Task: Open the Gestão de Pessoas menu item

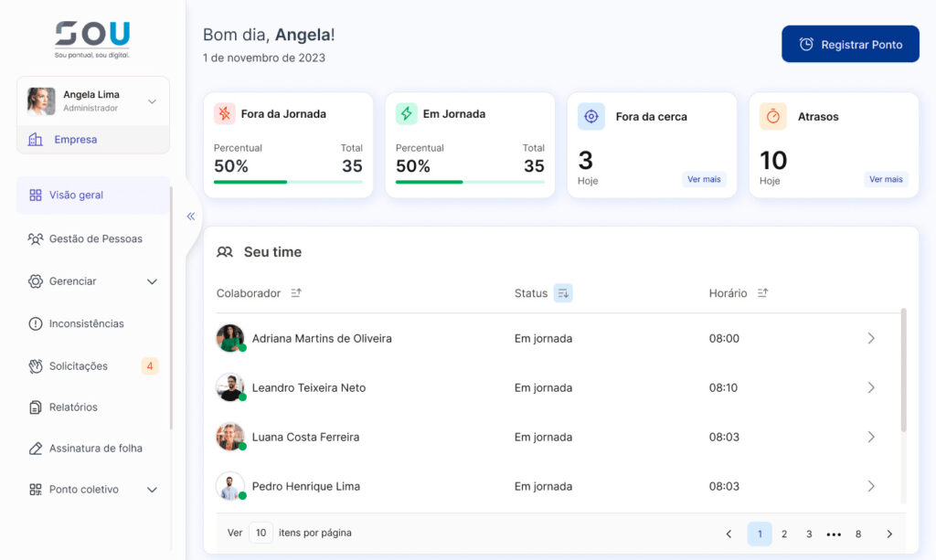Action: click(95, 238)
